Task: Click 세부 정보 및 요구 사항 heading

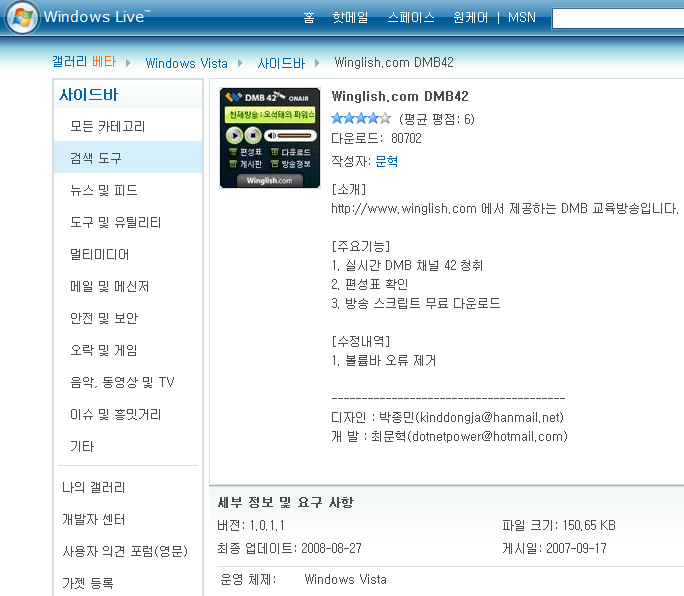Action: [286, 502]
